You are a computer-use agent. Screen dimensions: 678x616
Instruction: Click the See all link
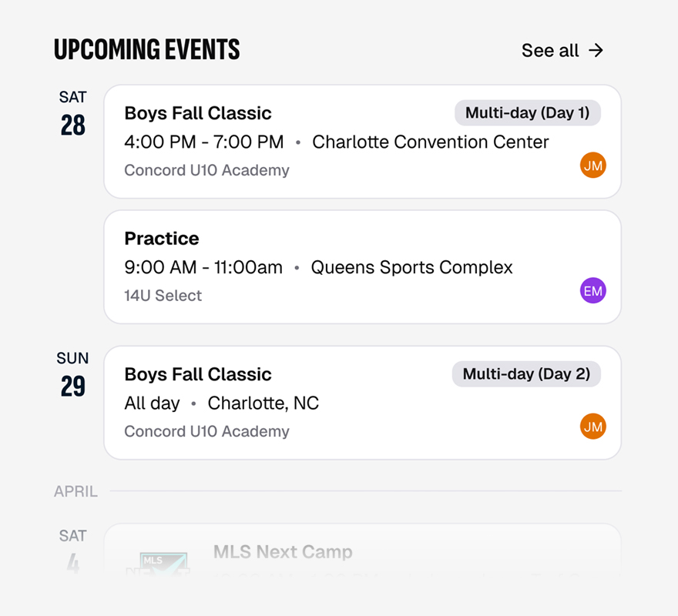pyautogui.click(x=562, y=51)
